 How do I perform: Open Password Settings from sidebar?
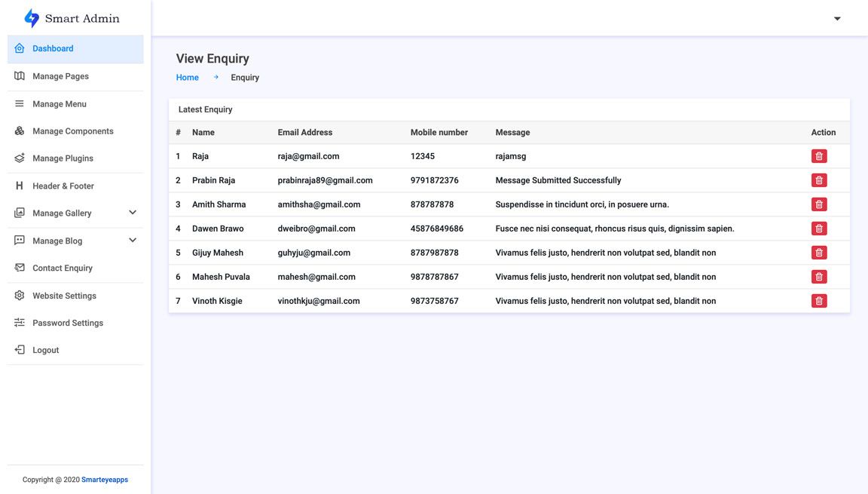[67, 323]
